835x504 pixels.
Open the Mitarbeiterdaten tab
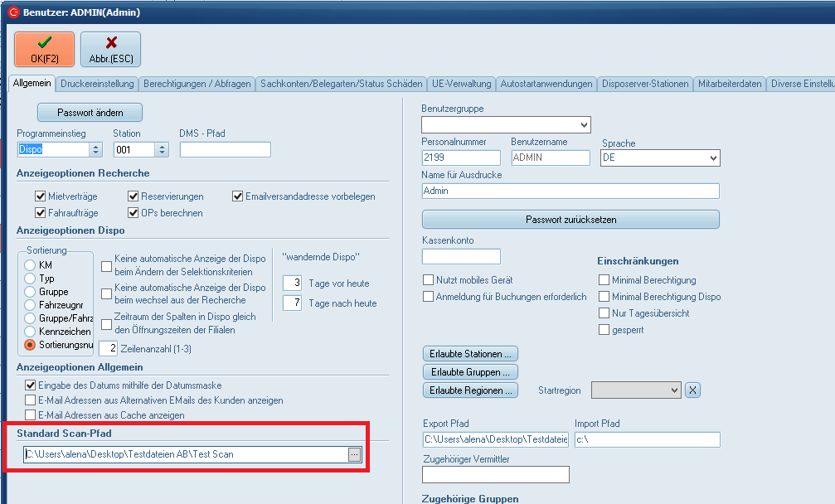[730, 84]
